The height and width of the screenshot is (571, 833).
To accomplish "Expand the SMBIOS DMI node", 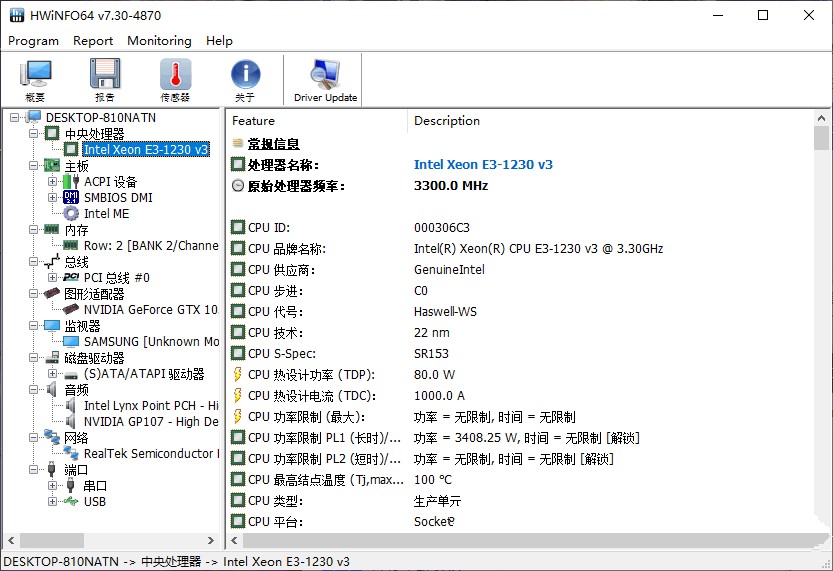I will coord(52,198).
